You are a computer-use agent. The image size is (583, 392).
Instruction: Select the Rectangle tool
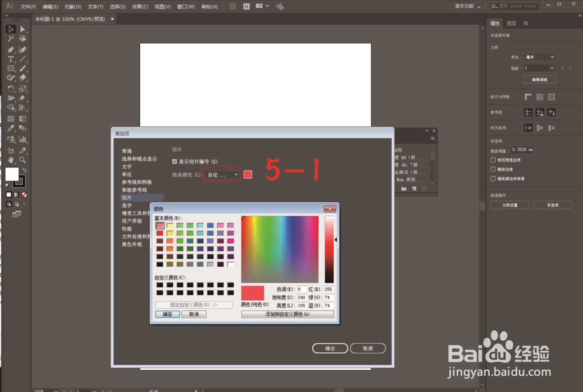(x=11, y=68)
